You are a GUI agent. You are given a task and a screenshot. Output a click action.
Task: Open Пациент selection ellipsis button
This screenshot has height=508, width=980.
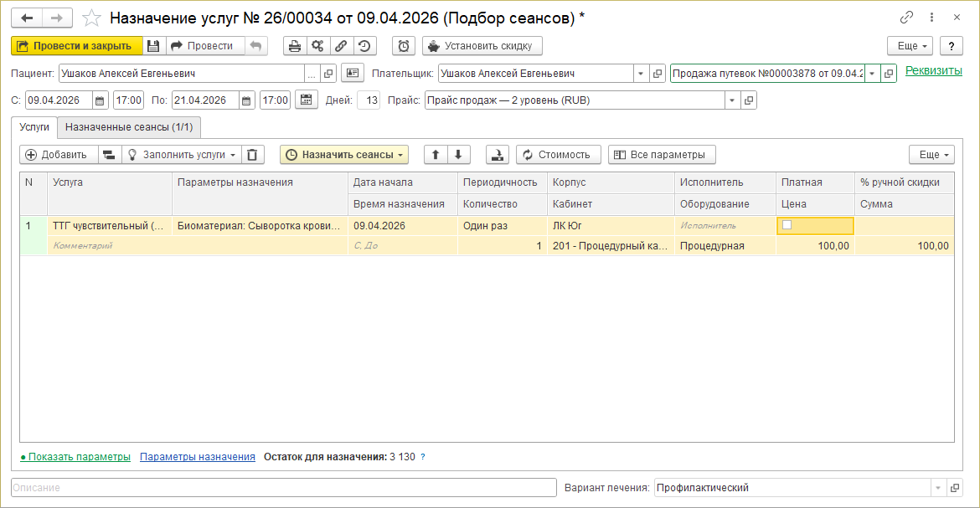(x=312, y=74)
